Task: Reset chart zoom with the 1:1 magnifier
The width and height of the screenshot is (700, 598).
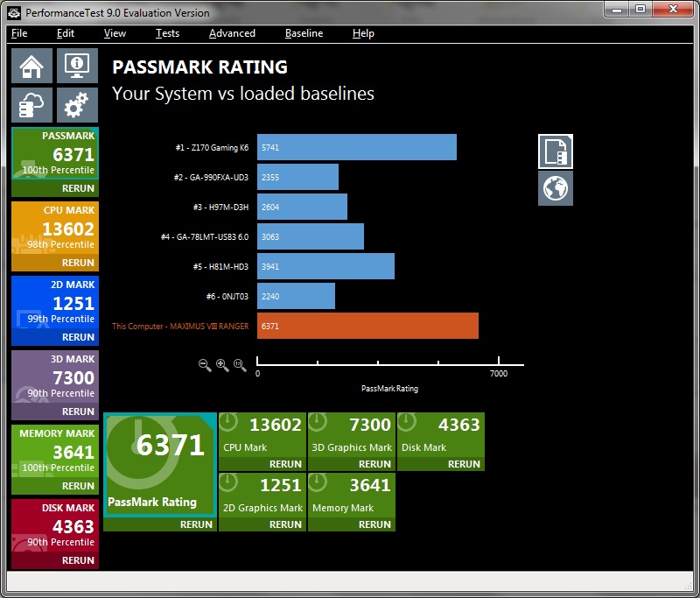Action: pos(240,365)
